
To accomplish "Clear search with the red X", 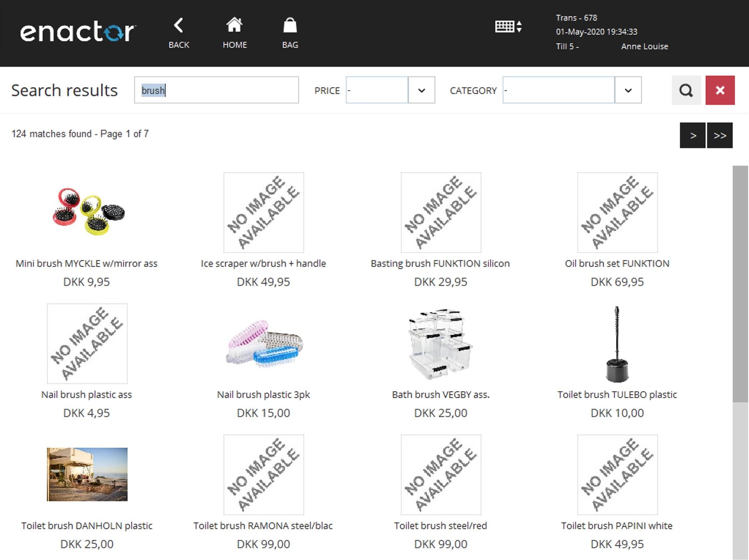I will 720,91.
